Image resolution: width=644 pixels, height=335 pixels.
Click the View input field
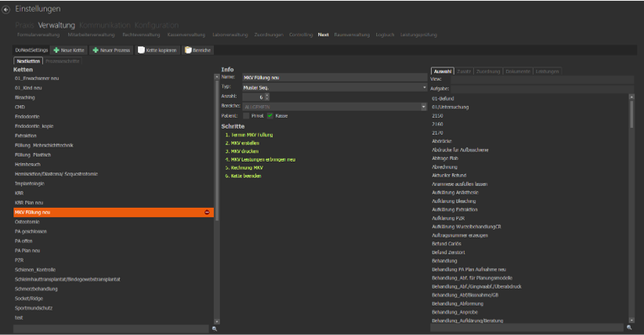tap(542, 79)
